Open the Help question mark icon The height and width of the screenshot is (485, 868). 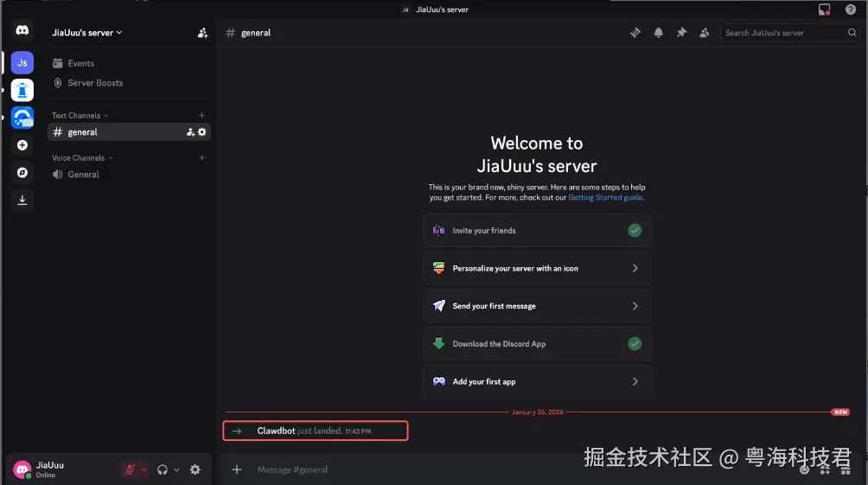(851, 10)
